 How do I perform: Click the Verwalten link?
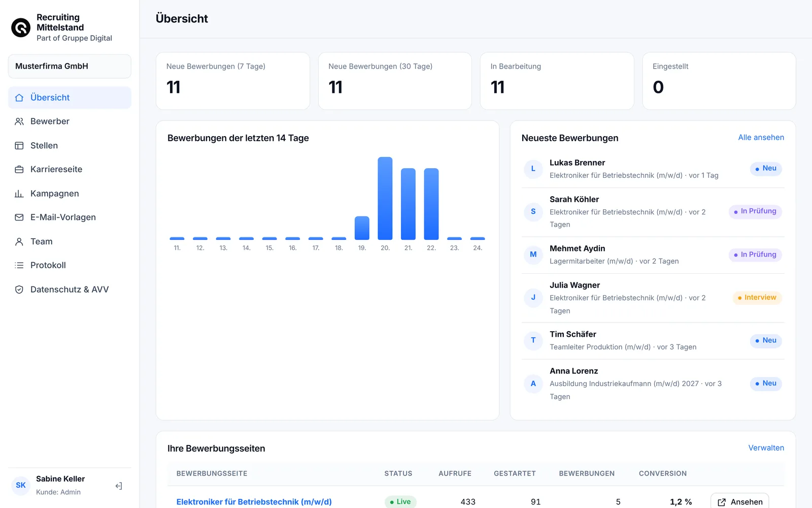click(x=766, y=448)
